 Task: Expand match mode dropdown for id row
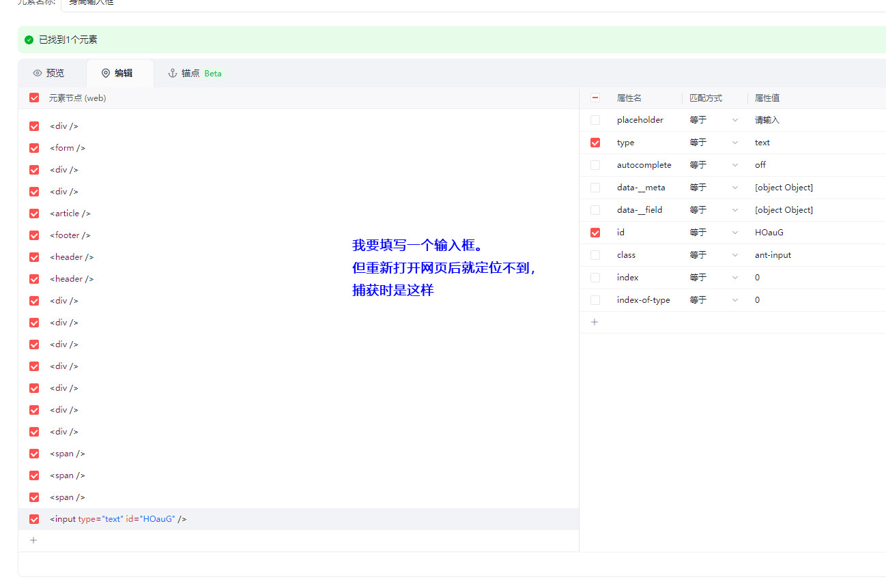click(x=714, y=233)
